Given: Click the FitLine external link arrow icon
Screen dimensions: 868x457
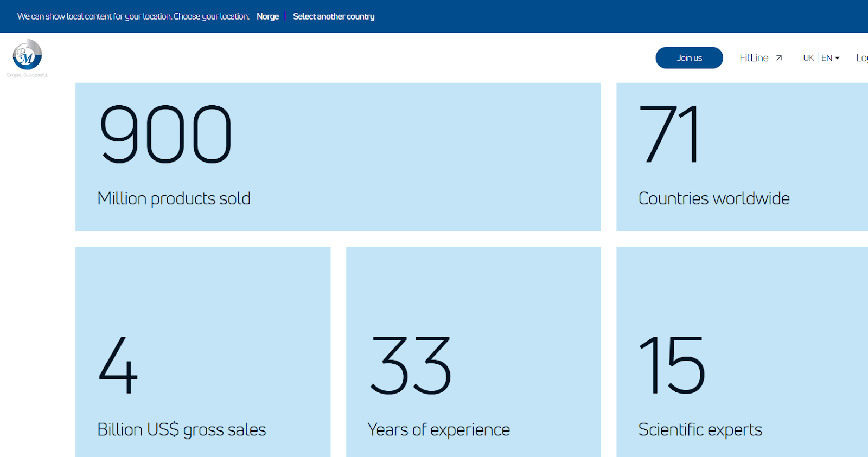Looking at the screenshot, I should (778, 58).
